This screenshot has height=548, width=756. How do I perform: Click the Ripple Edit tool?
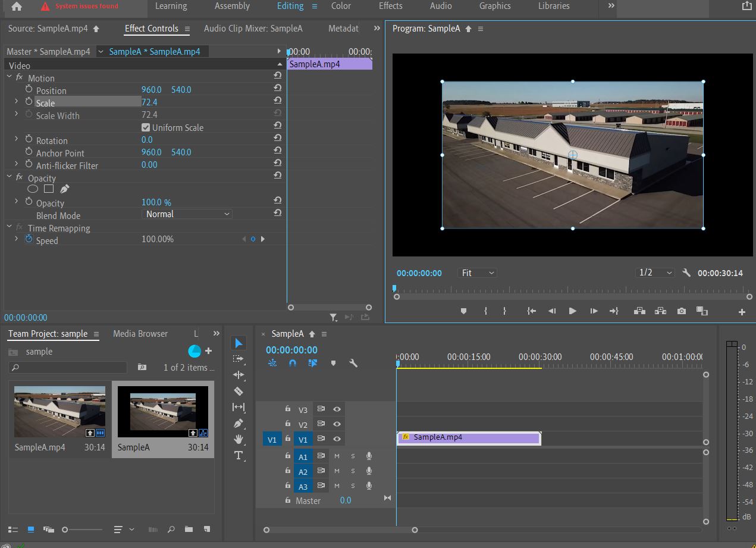click(239, 375)
